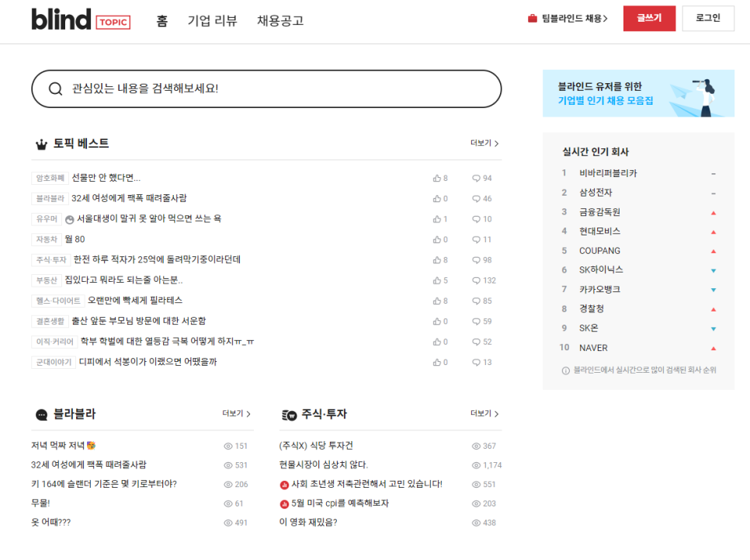
Task: Open the 기업 리뷰 tab
Action: click(213, 20)
